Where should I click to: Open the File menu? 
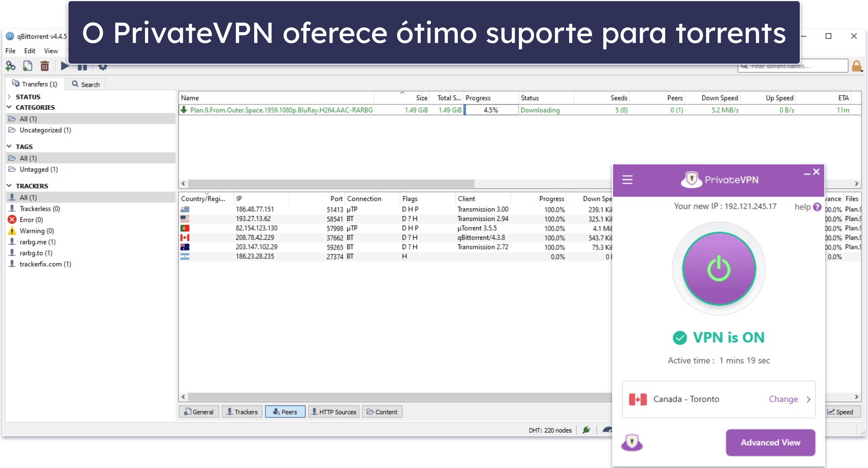10,51
